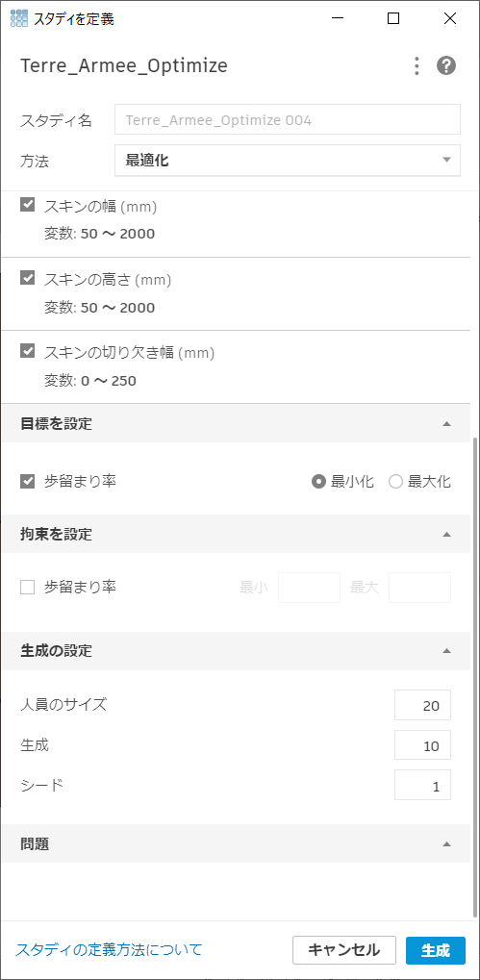Open the three-dot more options menu
Screen dimensions: 480x980
click(417, 65)
